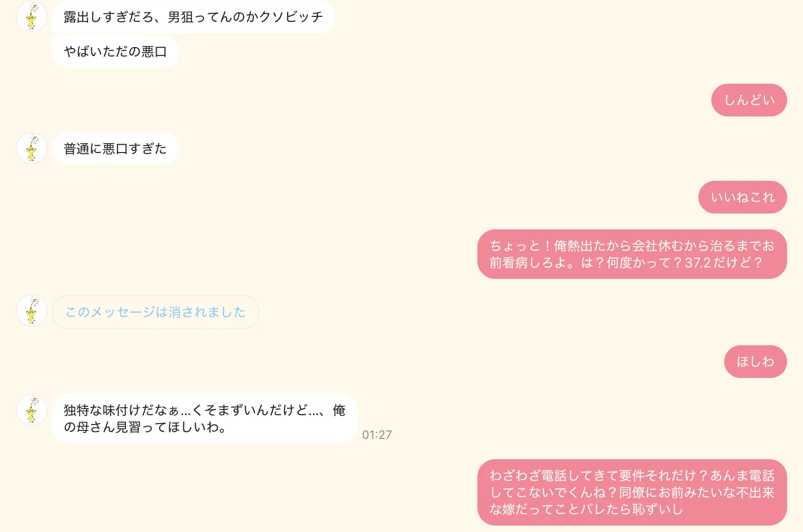This screenshot has height=532, width=803.
Task: Tap the pink いいねこれ sent bubble
Action: click(743, 197)
